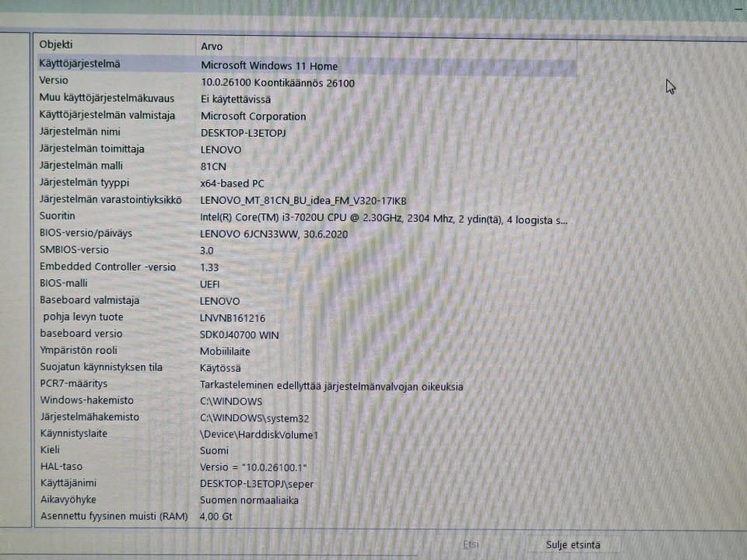The width and height of the screenshot is (747, 560).
Task: Click the DESKTOP-L3ETOPJ\seper value
Action: coord(257,484)
